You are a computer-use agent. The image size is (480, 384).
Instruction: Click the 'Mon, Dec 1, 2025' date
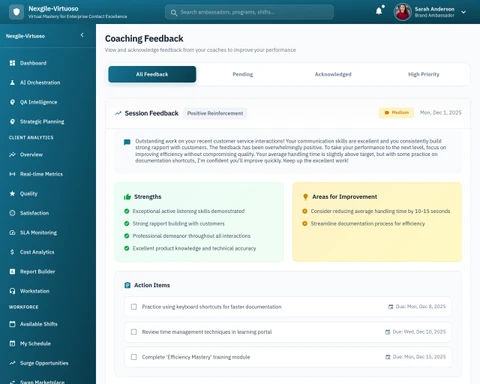point(441,113)
